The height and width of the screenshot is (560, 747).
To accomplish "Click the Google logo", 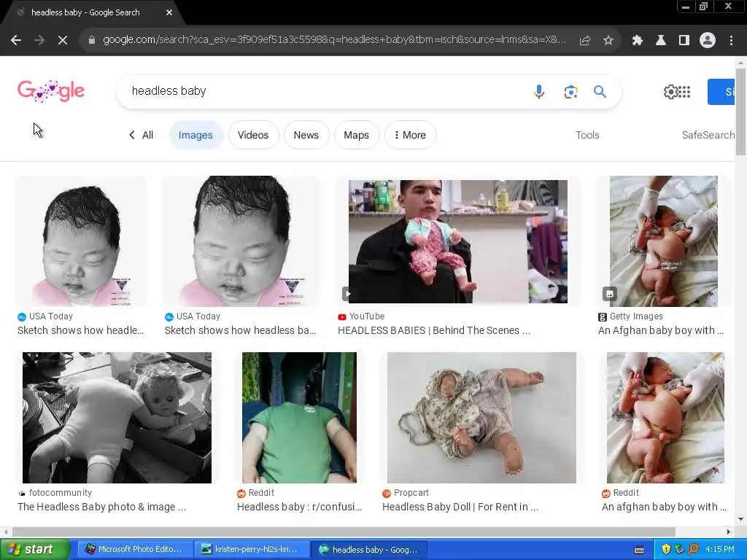I will point(51,91).
